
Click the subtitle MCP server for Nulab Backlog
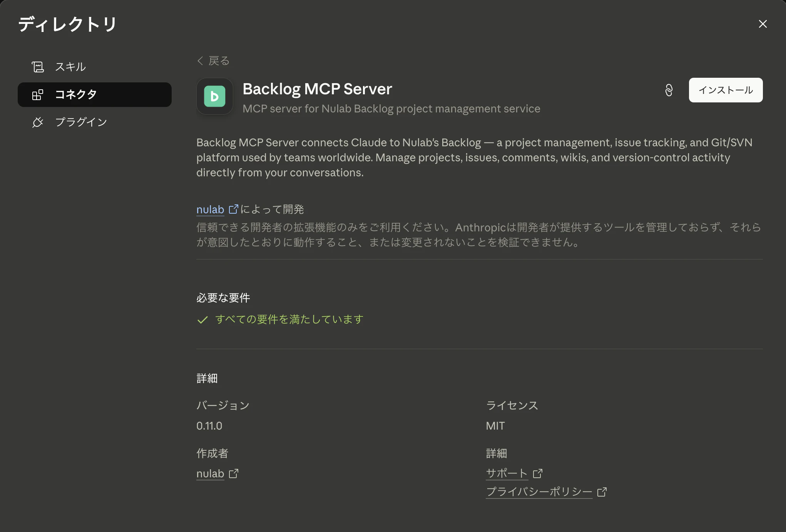click(391, 109)
